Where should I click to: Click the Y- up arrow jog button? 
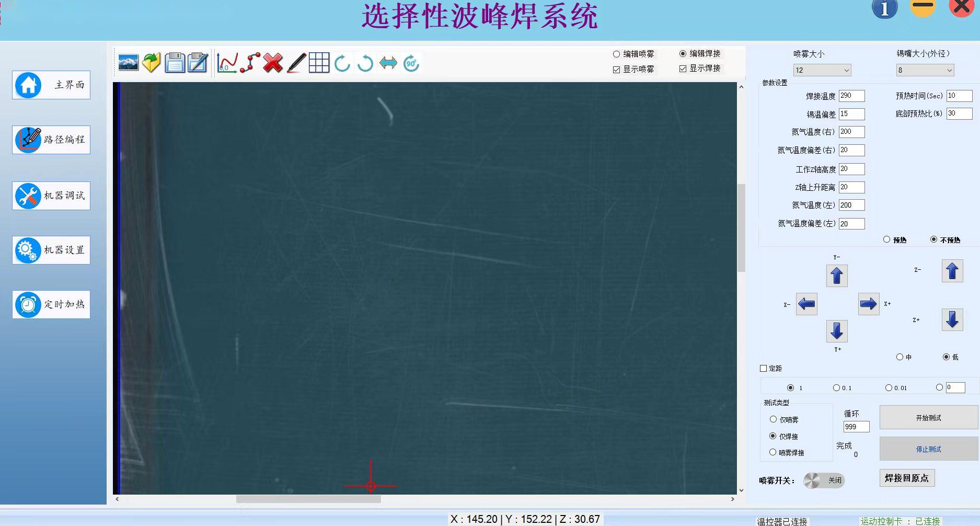click(837, 276)
